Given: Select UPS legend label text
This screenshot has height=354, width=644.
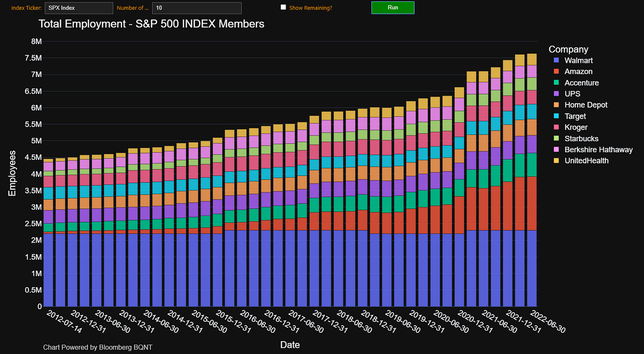Looking at the screenshot, I should [572, 94].
